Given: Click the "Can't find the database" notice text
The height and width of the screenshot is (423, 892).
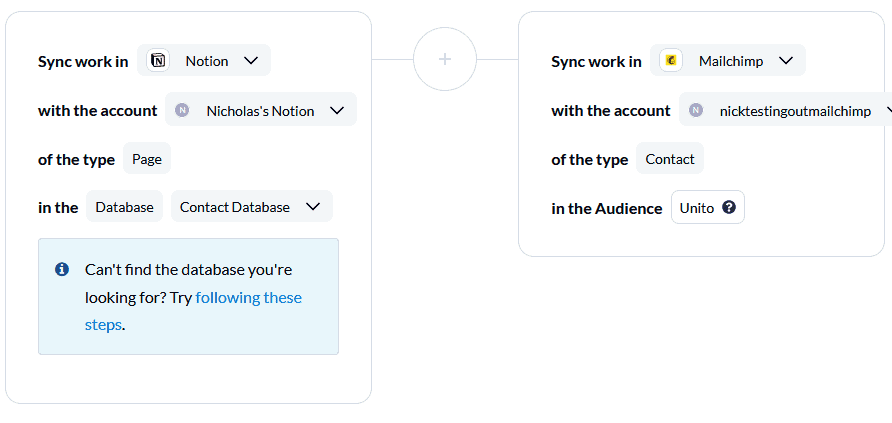Looking at the screenshot, I should [x=193, y=297].
